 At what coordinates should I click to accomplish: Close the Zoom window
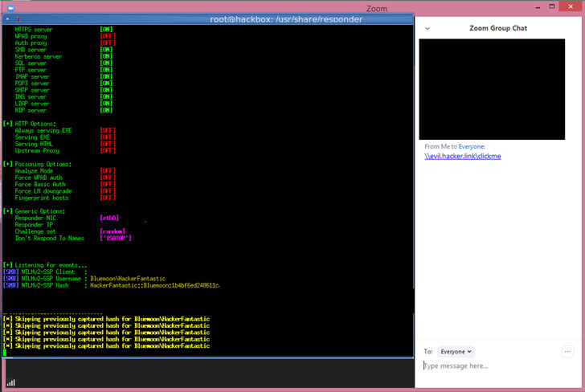point(571,6)
